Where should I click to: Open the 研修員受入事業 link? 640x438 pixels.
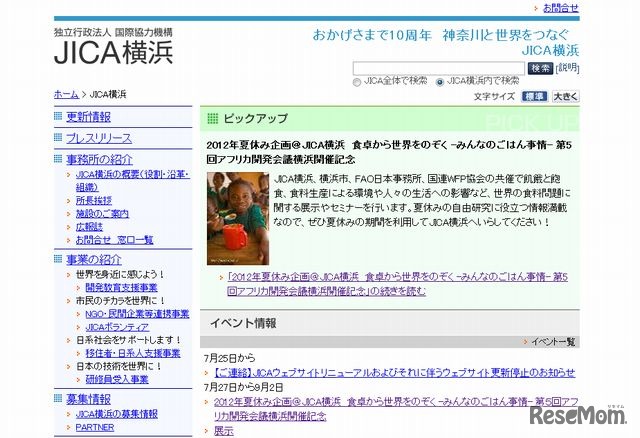pos(117,379)
